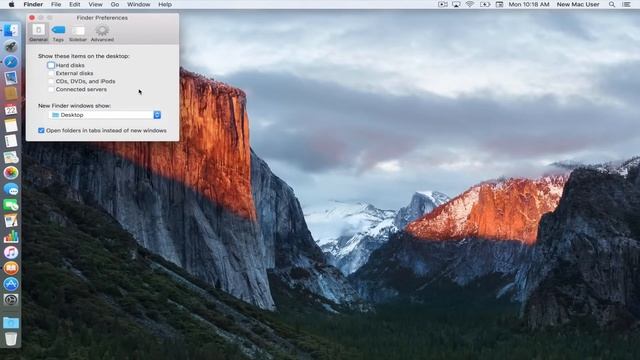Open Pages from the Dock
Viewport: 640px width, 360px height.
tap(11, 221)
